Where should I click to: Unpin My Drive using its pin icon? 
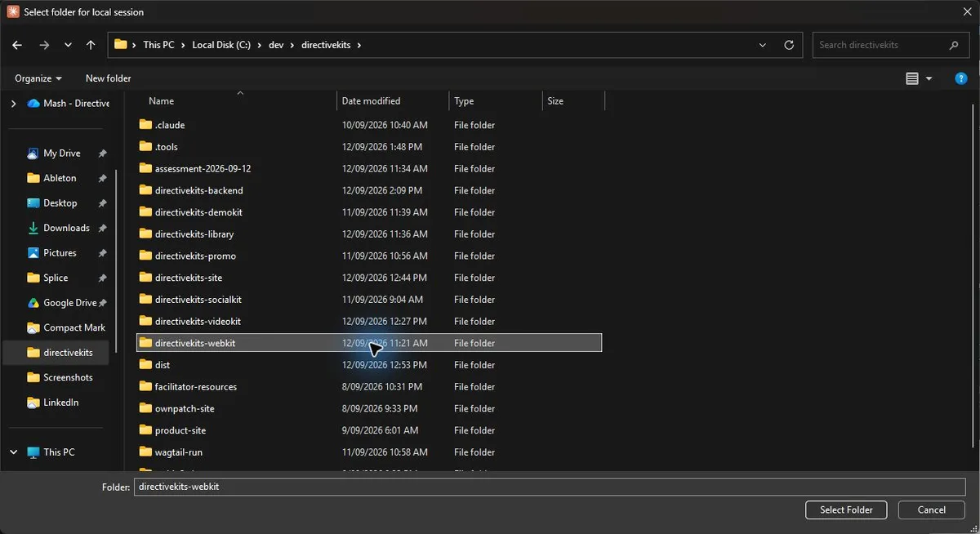click(x=102, y=154)
